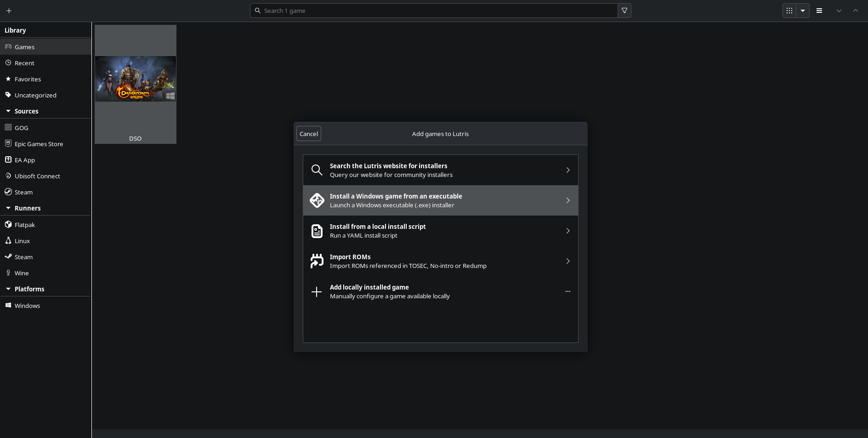
Task: Choose Add locally installed game
Action: [x=441, y=291]
